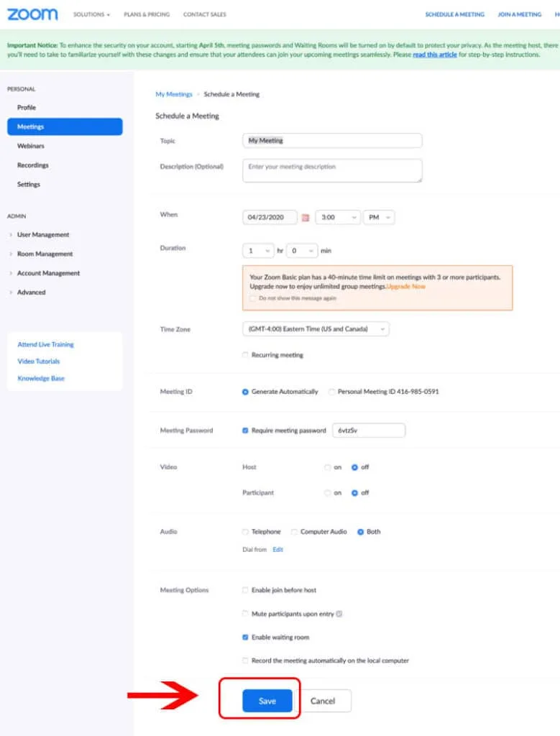Select Computer Audio option
The image size is (560, 736).
click(x=294, y=532)
